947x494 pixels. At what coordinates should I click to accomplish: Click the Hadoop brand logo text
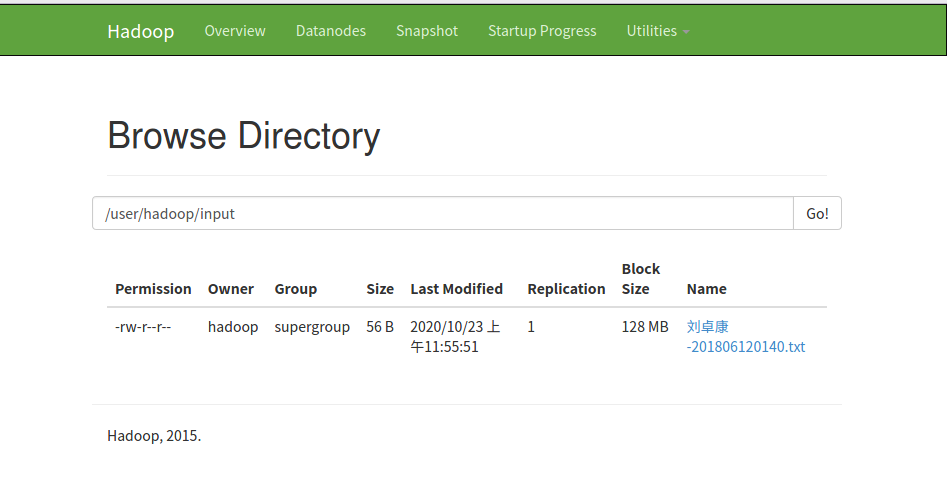[x=140, y=31]
